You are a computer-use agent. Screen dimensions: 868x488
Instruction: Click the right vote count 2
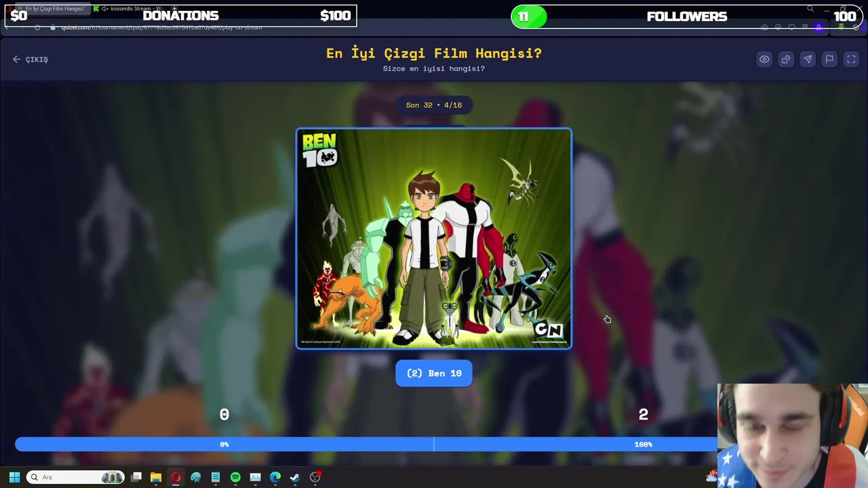point(644,414)
